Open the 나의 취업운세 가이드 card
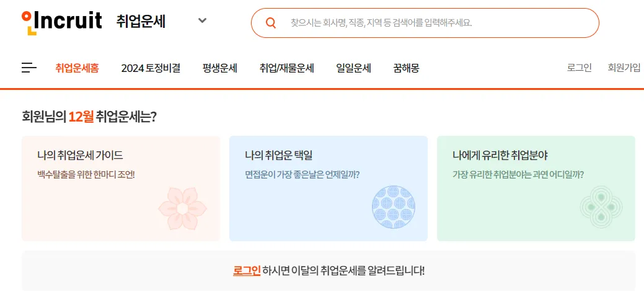 [x=121, y=188]
